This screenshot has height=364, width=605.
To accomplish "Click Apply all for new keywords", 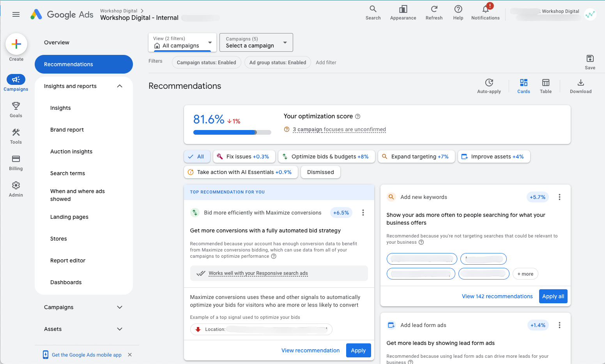I will (x=553, y=296).
